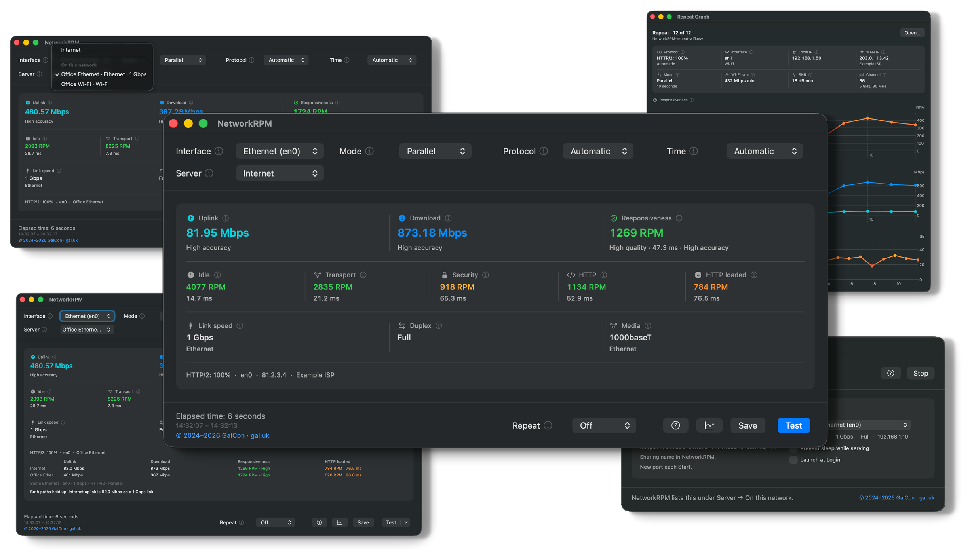Click the Time info icon in front window
Viewport: 972px width, 560px height.
coord(694,151)
